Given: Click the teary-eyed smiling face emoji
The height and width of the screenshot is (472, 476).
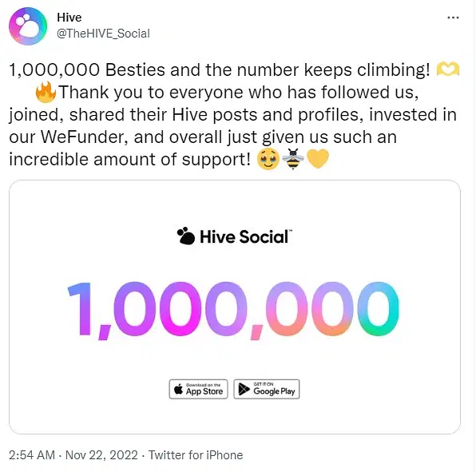Looking at the screenshot, I should point(268,159).
